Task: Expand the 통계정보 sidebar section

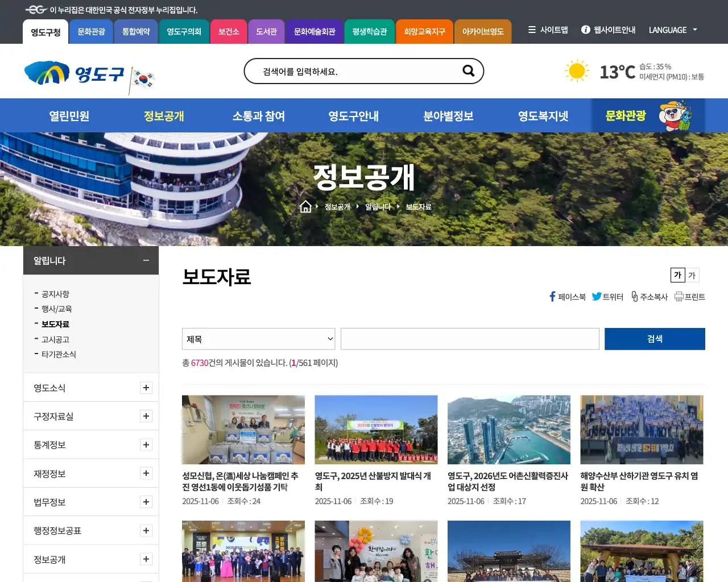Action: tap(146, 444)
